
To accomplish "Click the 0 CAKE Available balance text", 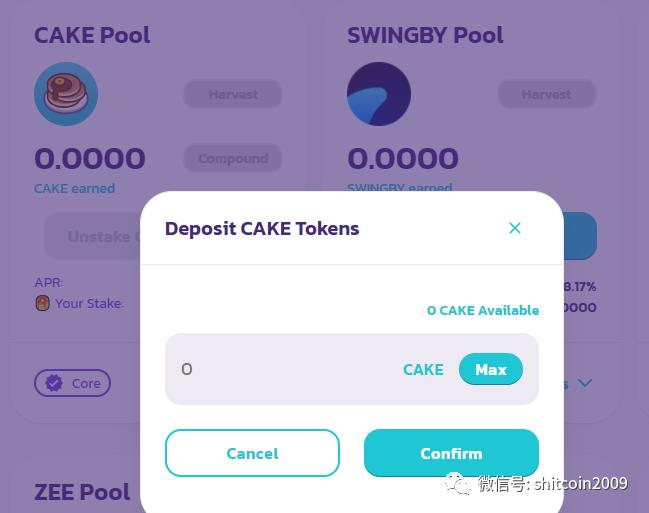I will (x=483, y=310).
